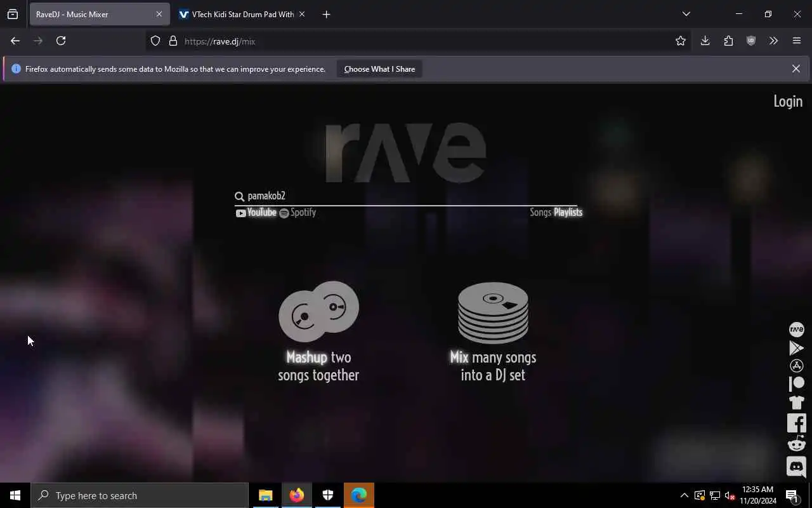Open a new tab with plus button
This screenshot has width=812, height=508.
coord(326,14)
